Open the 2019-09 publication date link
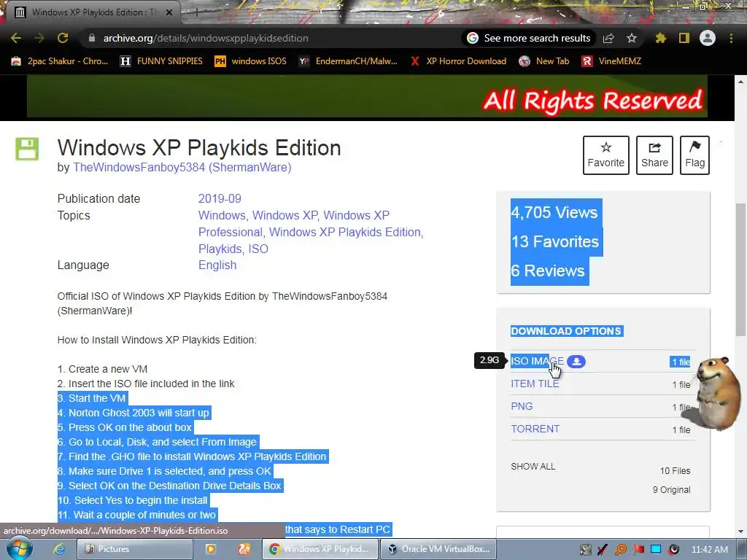747x560 pixels. point(220,198)
